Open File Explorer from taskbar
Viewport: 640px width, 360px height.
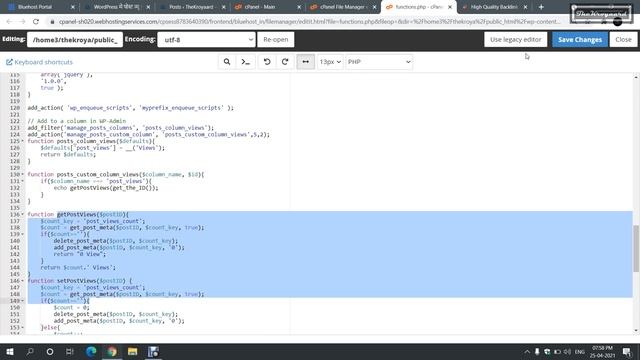[133, 351]
